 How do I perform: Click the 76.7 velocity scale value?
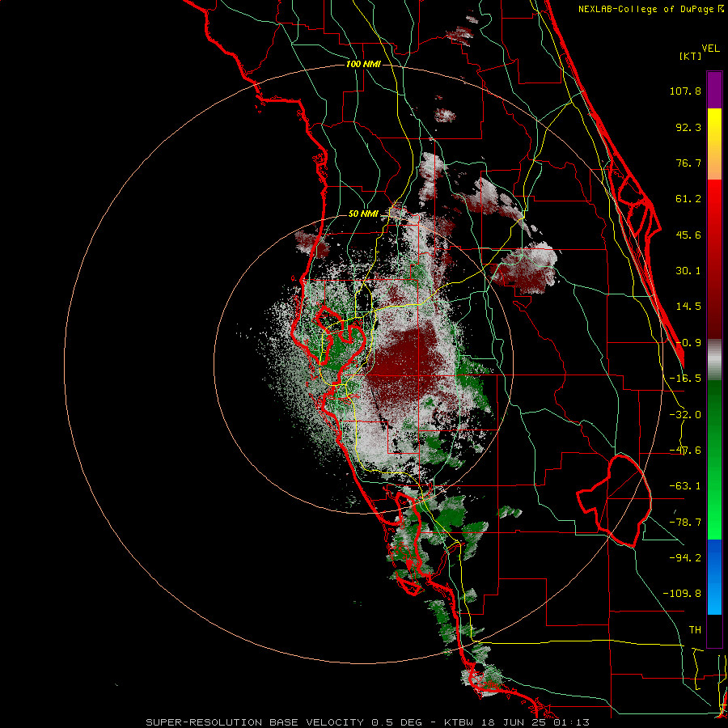tap(688, 163)
